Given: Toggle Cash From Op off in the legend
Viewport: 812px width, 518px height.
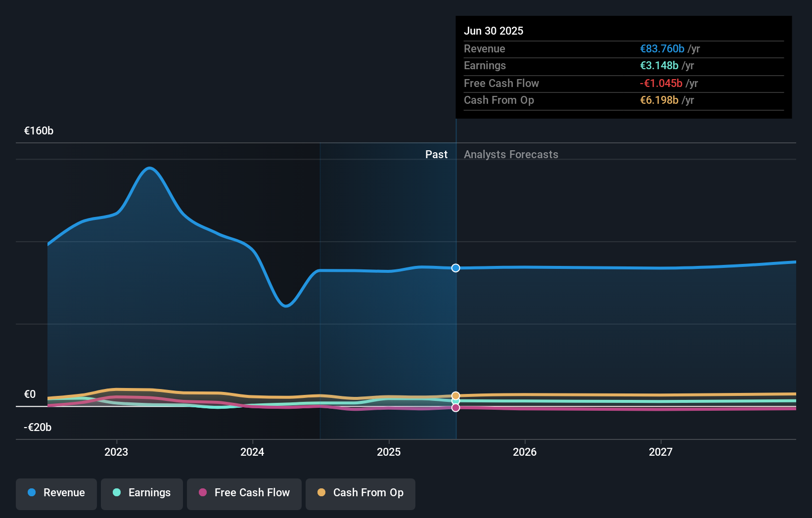Looking at the screenshot, I should click(361, 494).
